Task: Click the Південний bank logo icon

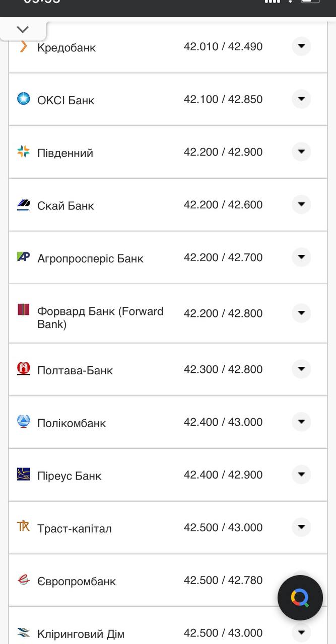Action: pyautogui.click(x=24, y=151)
